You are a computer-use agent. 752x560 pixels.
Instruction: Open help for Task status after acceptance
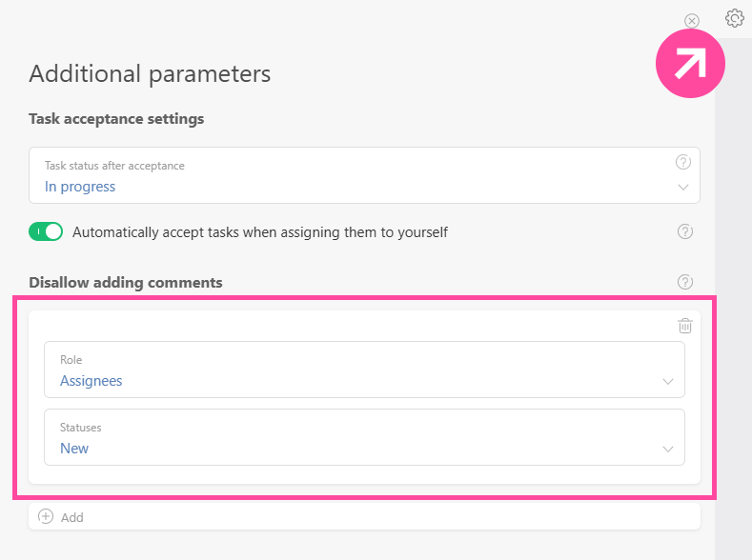tap(682, 163)
